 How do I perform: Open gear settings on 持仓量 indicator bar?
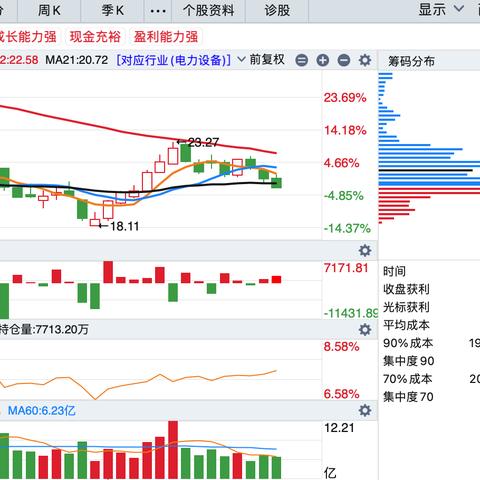[x=365, y=329]
